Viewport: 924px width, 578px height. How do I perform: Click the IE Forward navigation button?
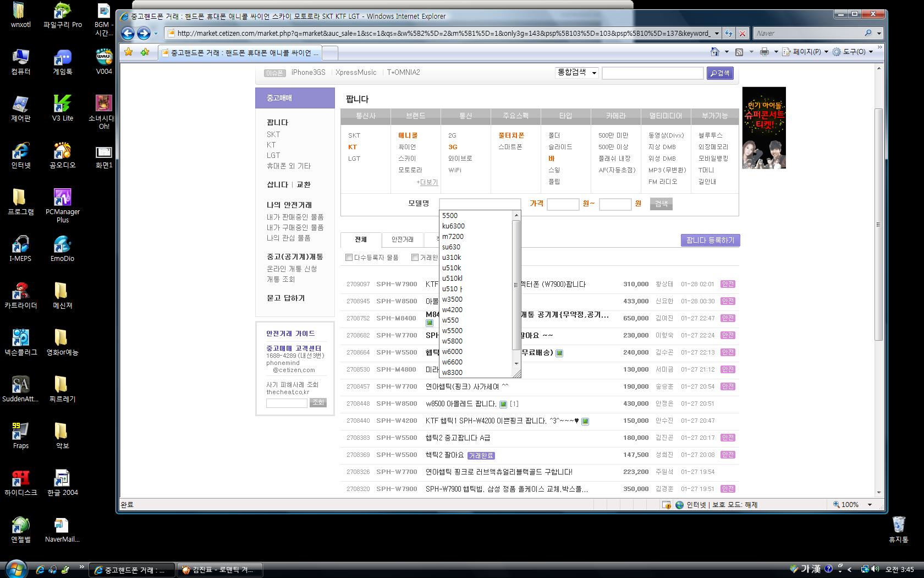click(x=144, y=34)
